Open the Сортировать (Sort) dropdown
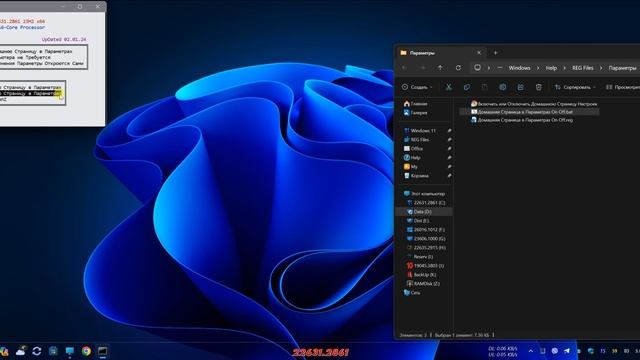Image resolution: width=640 pixels, height=360 pixels. [x=575, y=87]
